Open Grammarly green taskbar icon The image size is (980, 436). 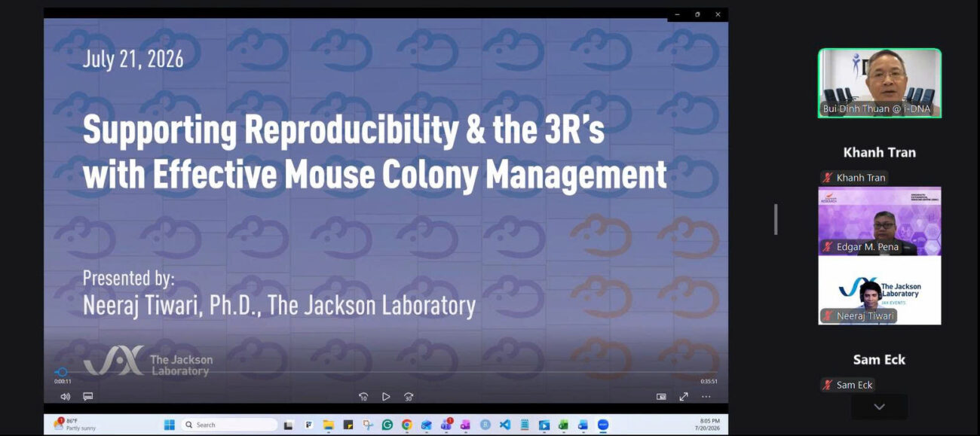point(387,425)
